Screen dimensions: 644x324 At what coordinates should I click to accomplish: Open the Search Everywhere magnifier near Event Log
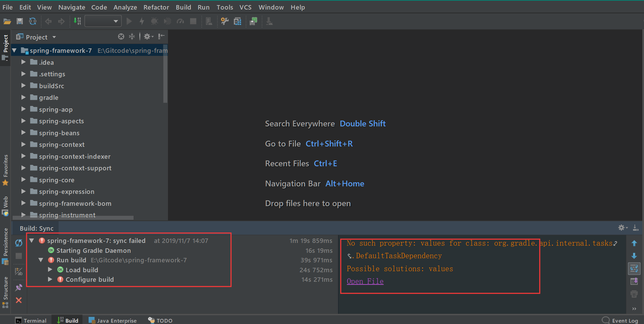605,320
